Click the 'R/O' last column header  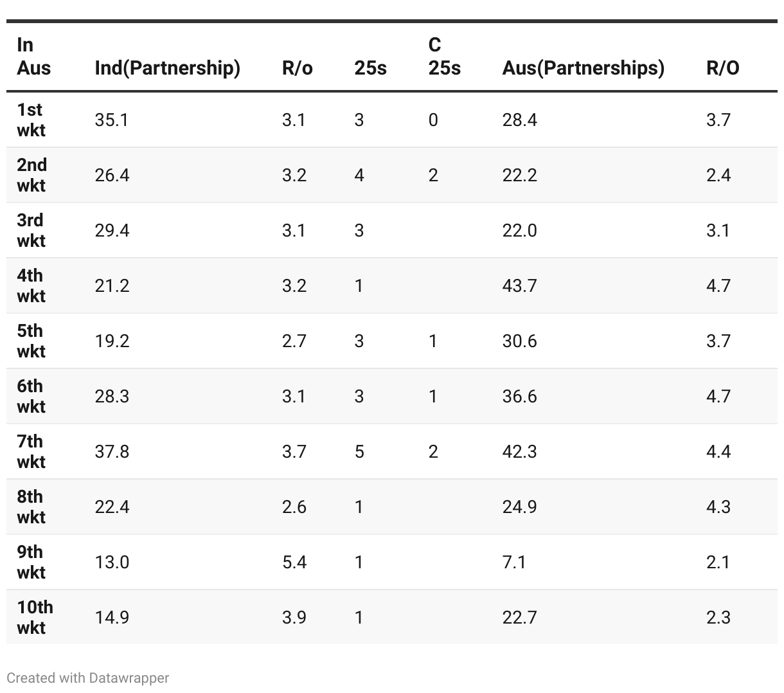722,68
